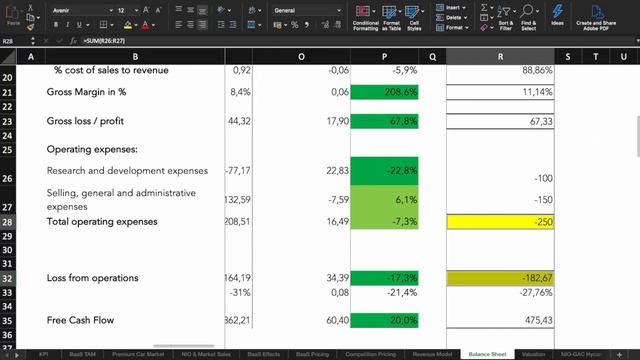Click Delete cells dropdown
Image resolution: width=640 pixels, height=360 pixels.
pos(451,18)
